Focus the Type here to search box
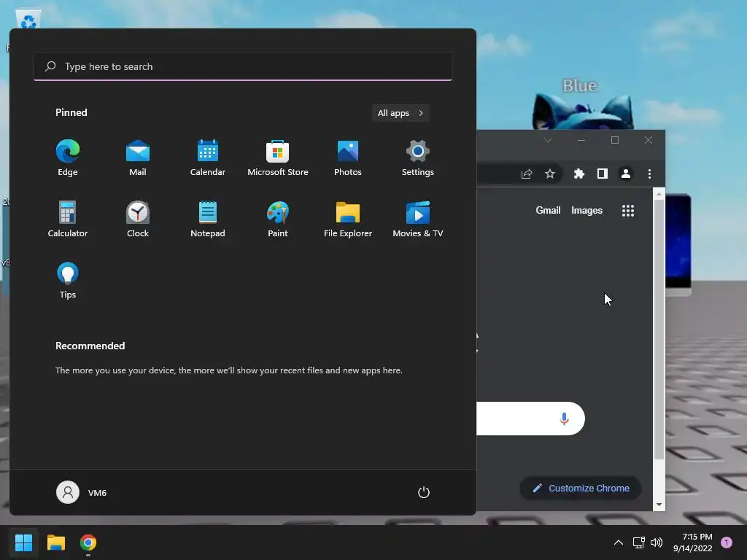The height and width of the screenshot is (560, 747). click(242, 66)
